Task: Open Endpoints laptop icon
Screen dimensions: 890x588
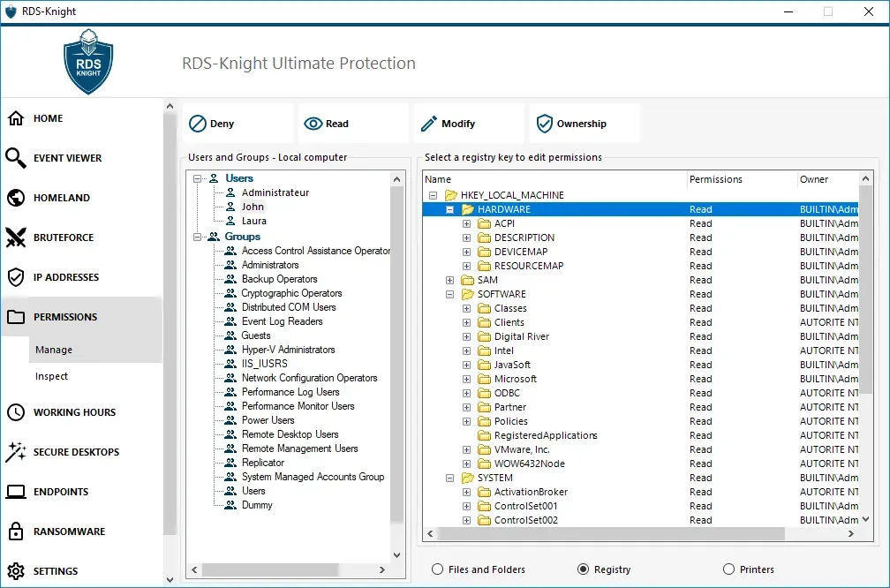Action: [x=16, y=492]
